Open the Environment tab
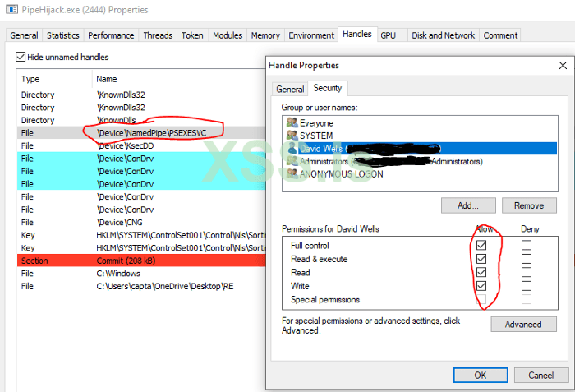Image resolution: width=575 pixels, height=392 pixels. pyautogui.click(x=311, y=35)
